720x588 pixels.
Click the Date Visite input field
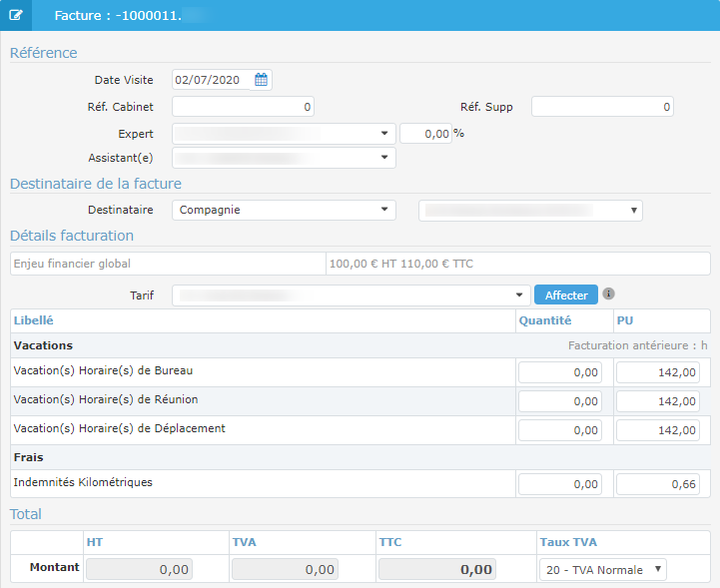tap(212, 80)
